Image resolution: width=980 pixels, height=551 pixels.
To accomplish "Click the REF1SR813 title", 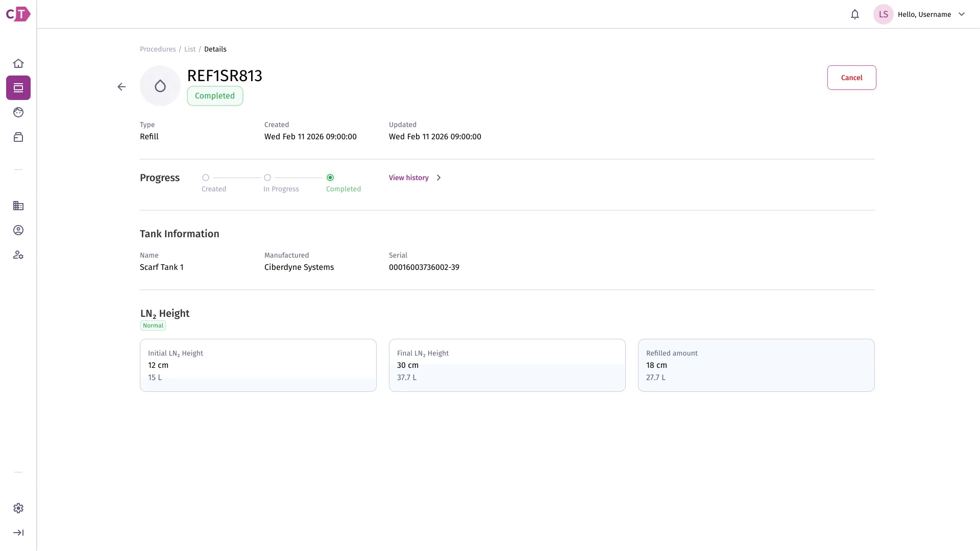I will tap(225, 76).
